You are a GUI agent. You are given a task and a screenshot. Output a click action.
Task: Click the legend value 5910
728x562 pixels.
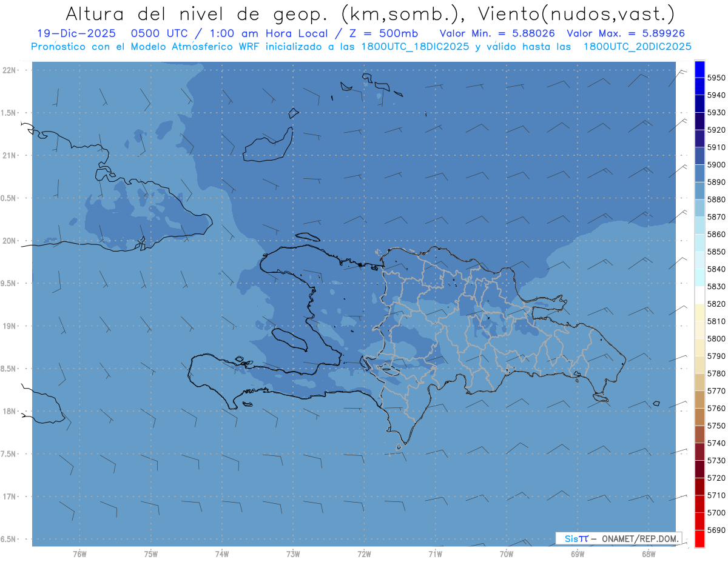(x=716, y=147)
